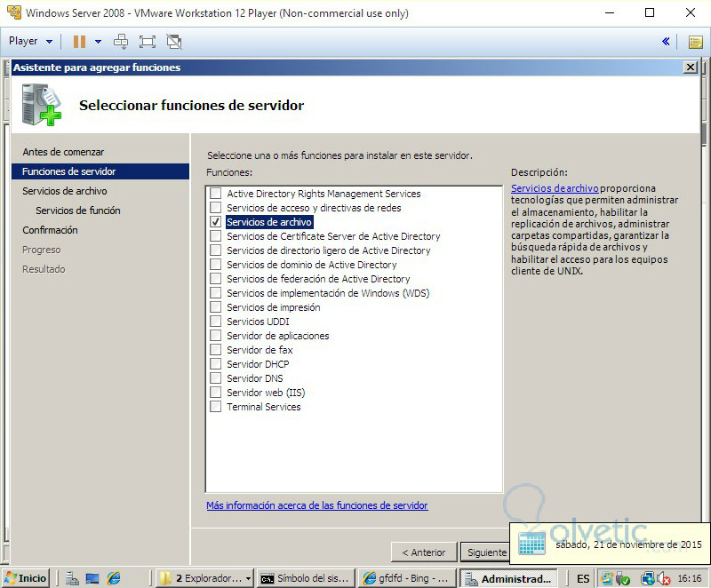This screenshot has width=711, height=588.
Task: Open Más información acerca de las funciones link
Action: 317,505
